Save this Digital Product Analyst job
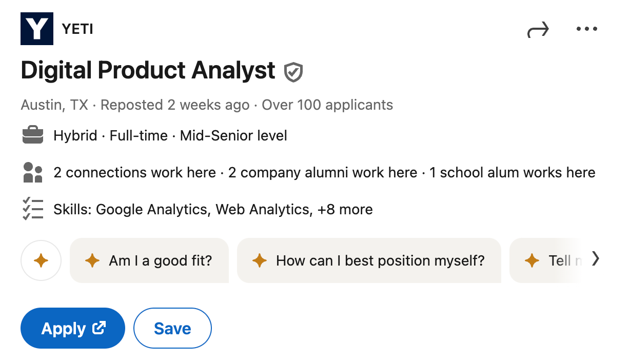 [172, 328]
